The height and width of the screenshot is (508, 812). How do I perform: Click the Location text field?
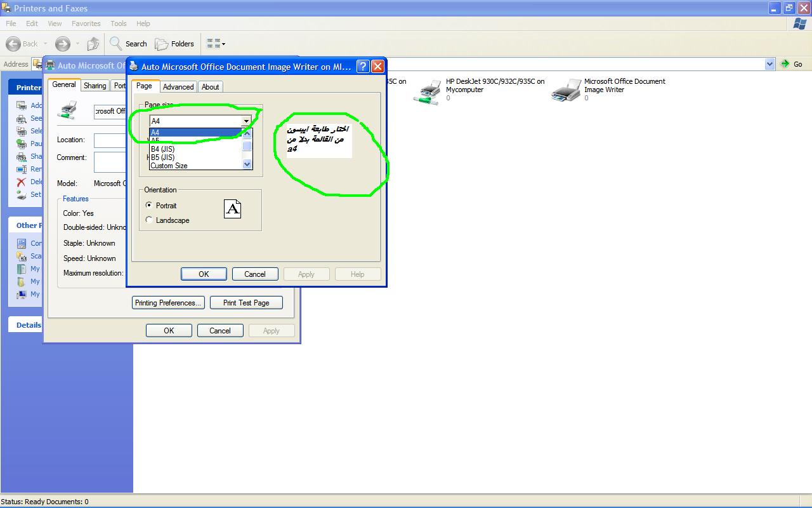tap(110, 140)
